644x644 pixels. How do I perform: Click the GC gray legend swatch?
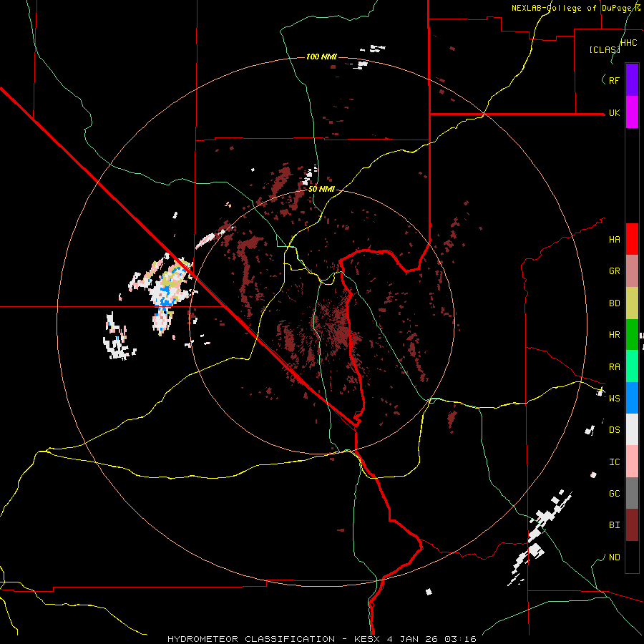632,493
